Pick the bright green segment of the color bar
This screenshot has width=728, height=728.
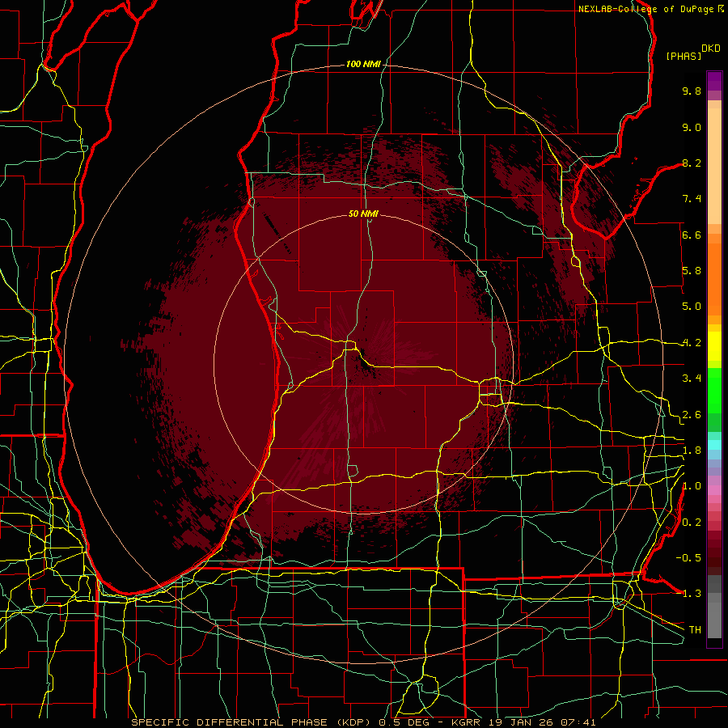[x=714, y=390]
